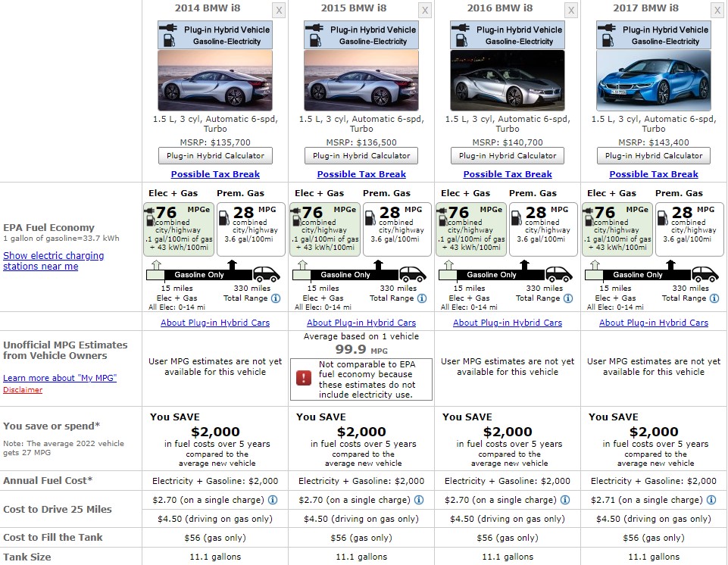Open About Plug-in Hybrid Cars under 2014 BMW i8
The height and width of the screenshot is (565, 728).
coord(215,323)
